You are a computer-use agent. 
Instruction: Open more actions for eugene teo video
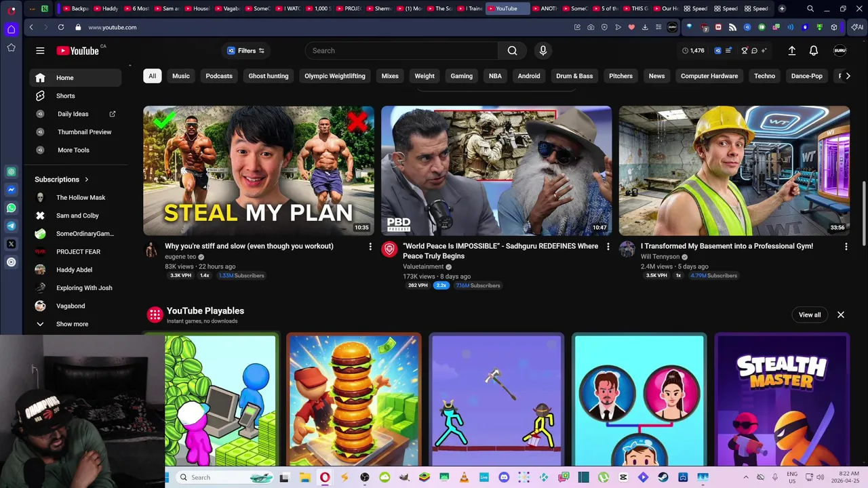370,247
